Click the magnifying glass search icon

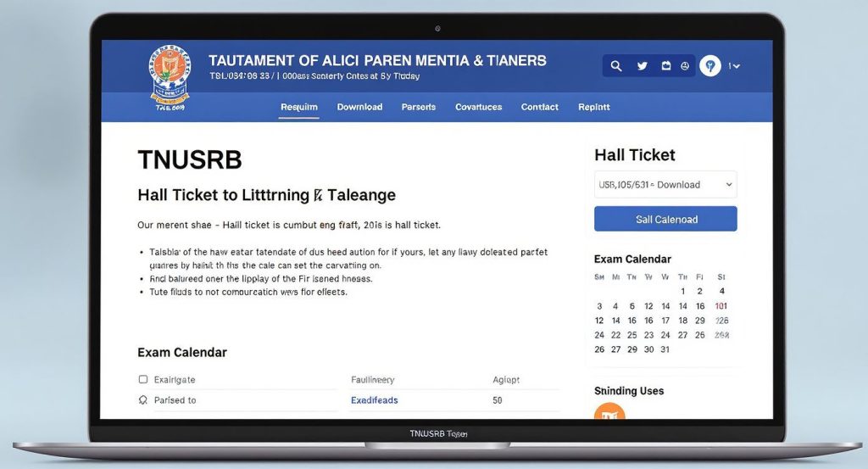click(616, 66)
